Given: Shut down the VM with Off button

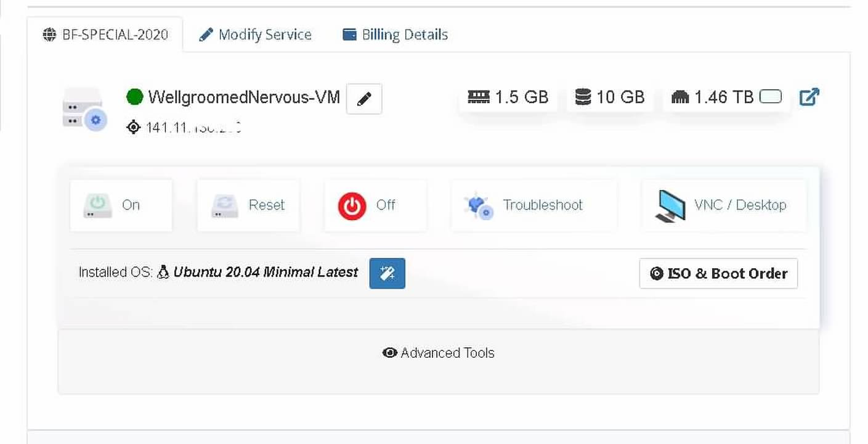Looking at the screenshot, I should click(x=375, y=205).
